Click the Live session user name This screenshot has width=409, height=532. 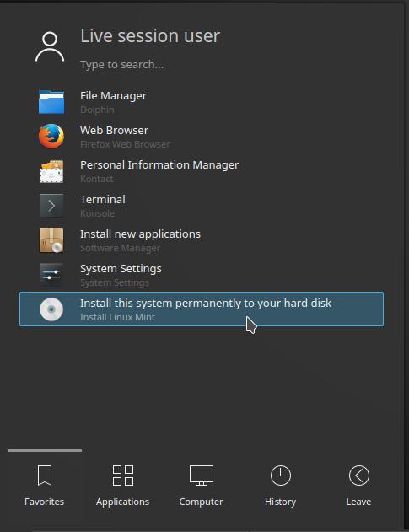[150, 35]
